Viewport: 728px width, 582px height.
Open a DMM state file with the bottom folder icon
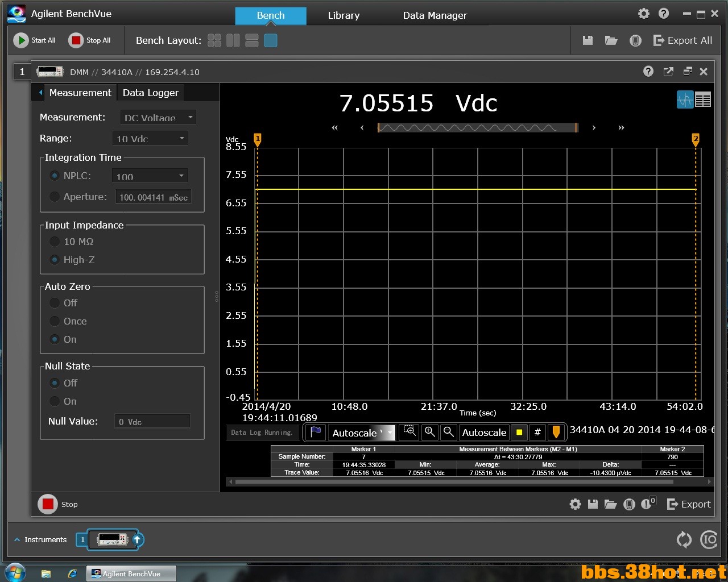[610, 504]
